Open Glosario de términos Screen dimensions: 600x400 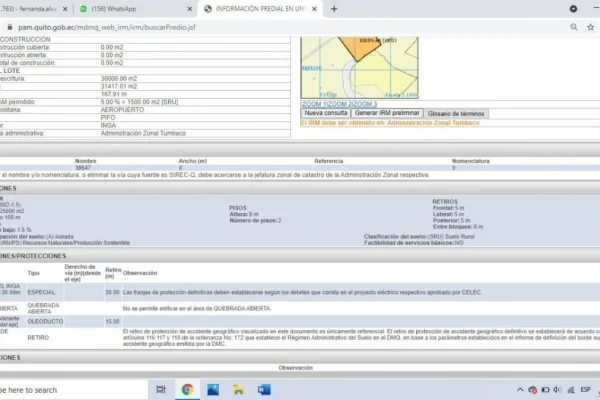pos(454,113)
